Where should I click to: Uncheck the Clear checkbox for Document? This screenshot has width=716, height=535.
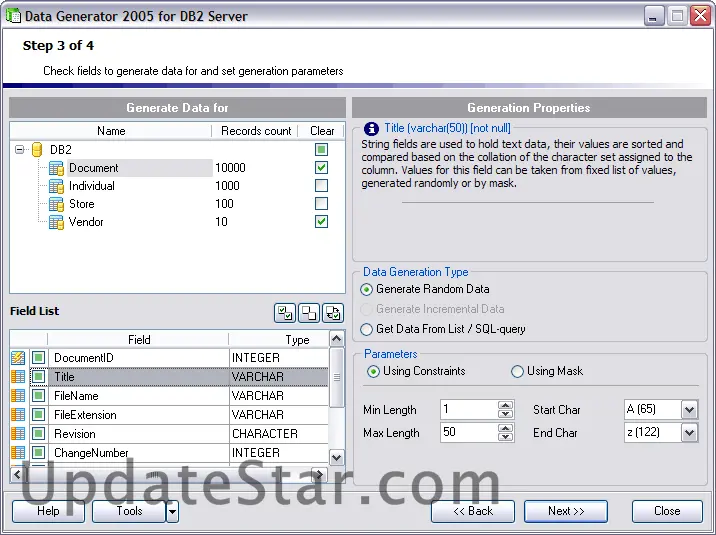(321, 168)
